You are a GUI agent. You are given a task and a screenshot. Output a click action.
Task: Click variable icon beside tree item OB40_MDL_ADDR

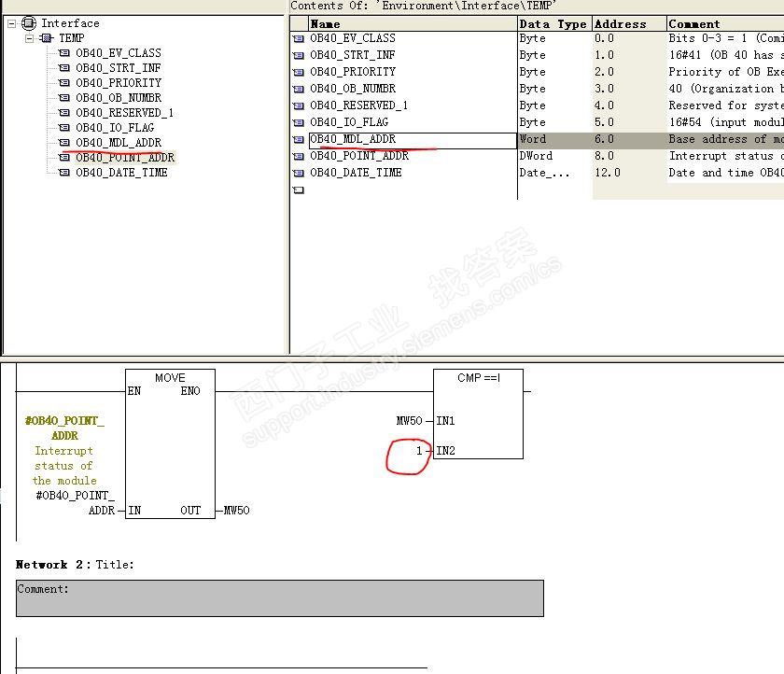(64, 143)
